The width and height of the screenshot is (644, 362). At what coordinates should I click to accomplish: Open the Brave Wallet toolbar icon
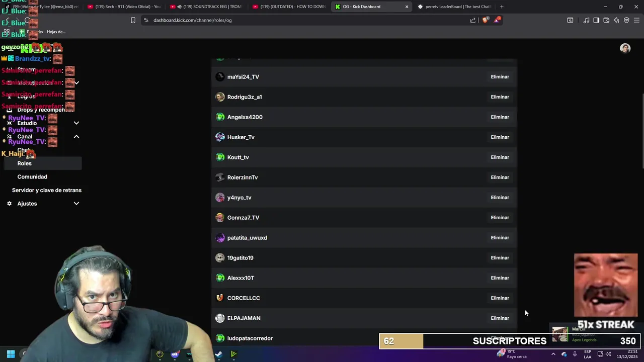click(606, 20)
